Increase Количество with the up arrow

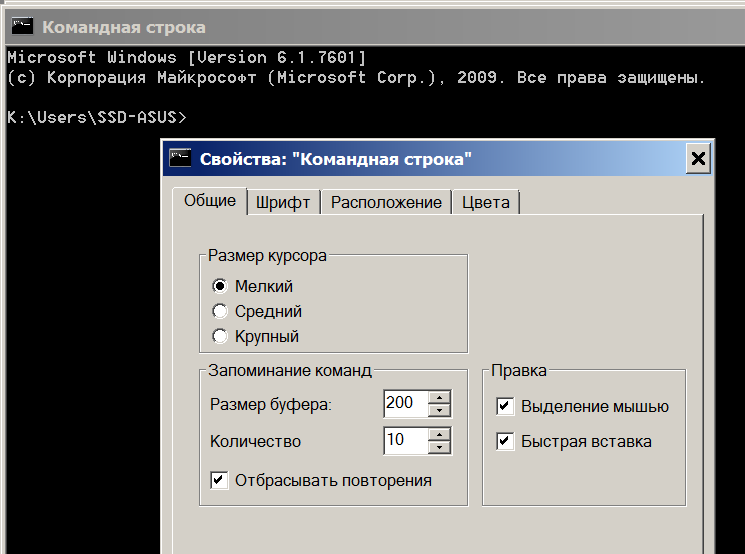tap(439, 434)
